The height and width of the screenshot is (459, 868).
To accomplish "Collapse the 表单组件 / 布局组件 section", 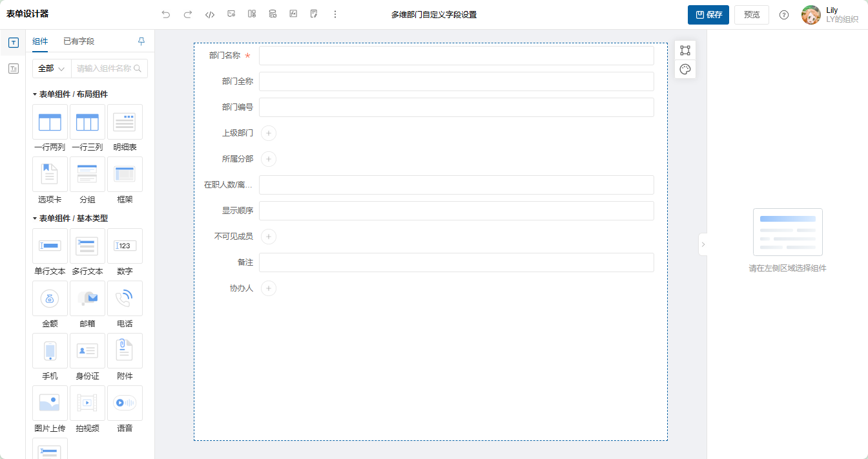I will tap(35, 94).
